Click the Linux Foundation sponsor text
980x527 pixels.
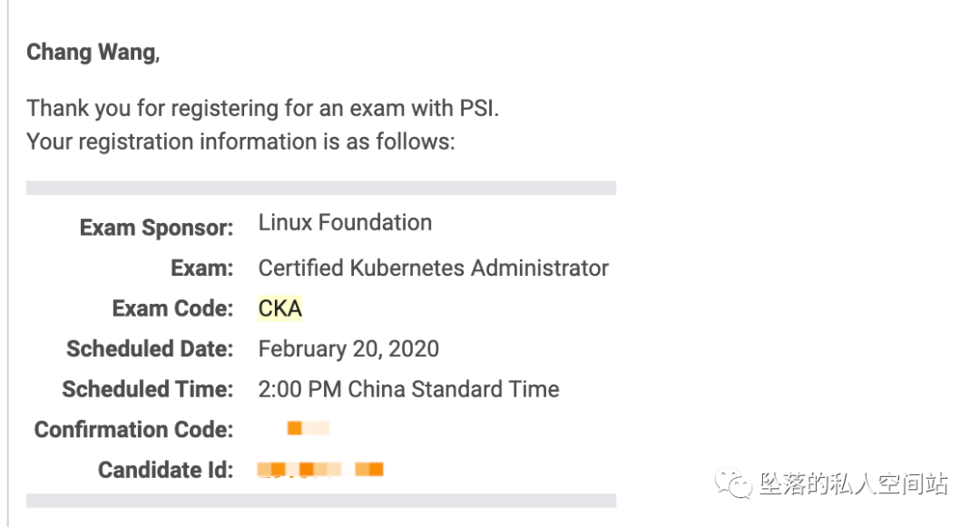pyautogui.click(x=345, y=223)
